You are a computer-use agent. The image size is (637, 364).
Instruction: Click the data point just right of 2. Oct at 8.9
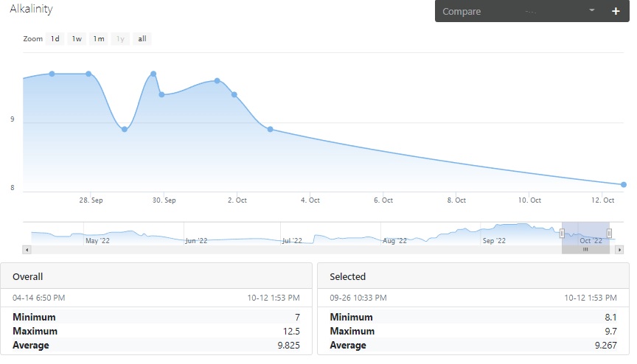[270, 130]
